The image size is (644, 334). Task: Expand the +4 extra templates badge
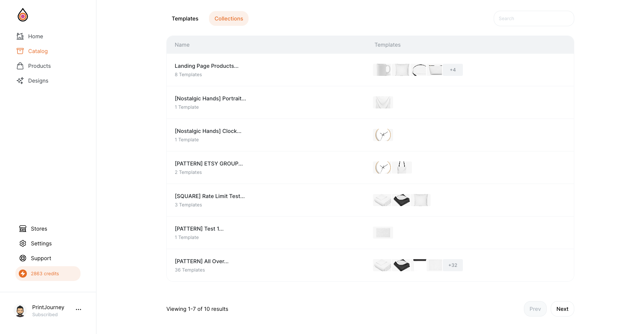(453, 70)
